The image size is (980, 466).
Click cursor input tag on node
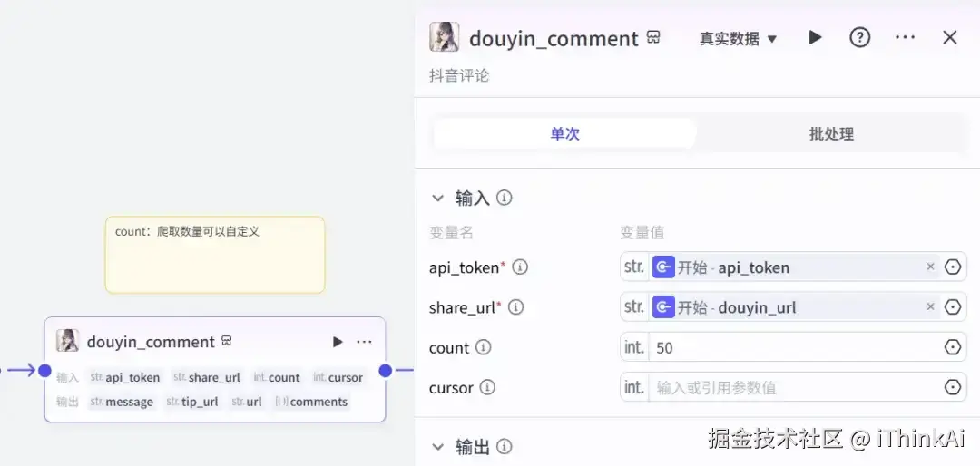pyautogui.click(x=338, y=377)
